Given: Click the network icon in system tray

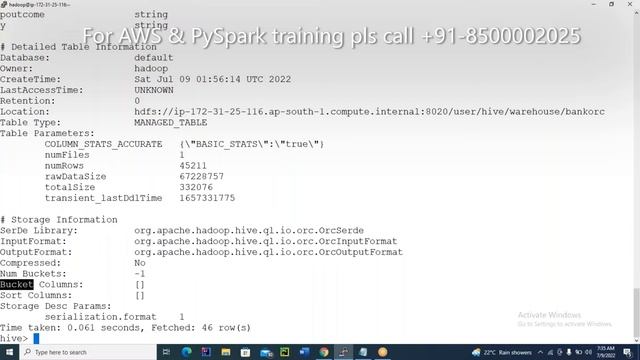Looking at the screenshot, I should click(550, 352).
